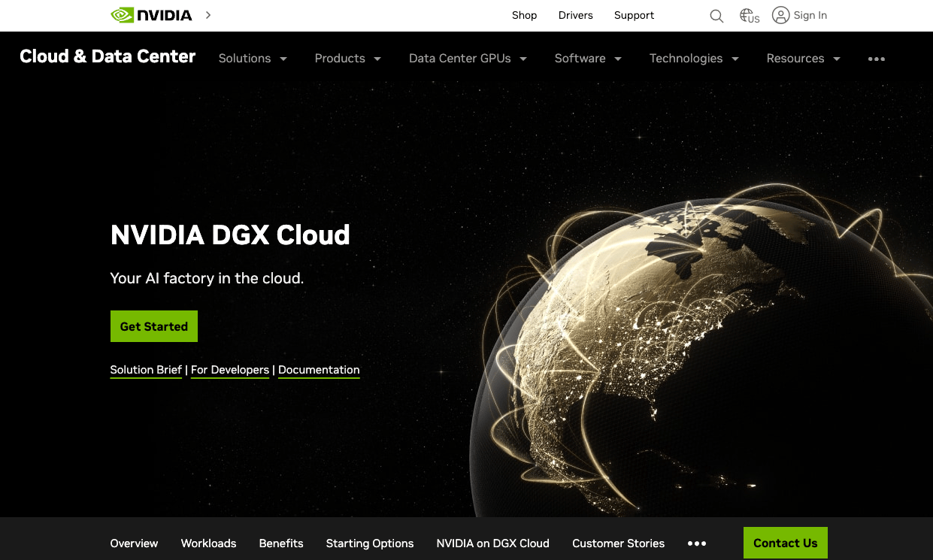933x560 pixels.
Task: Go to NVIDIA on DGX Cloud tab
Action: (x=493, y=543)
